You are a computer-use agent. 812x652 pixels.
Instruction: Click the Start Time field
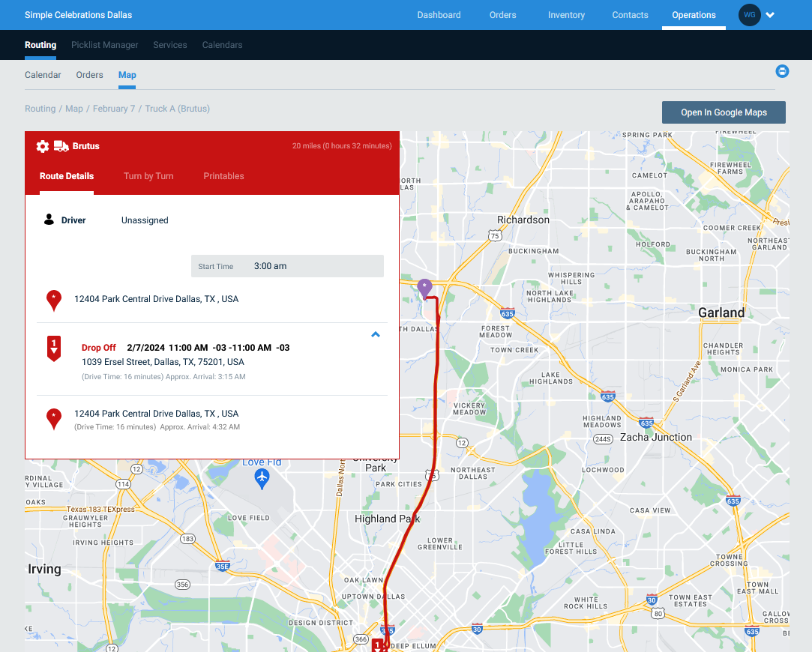pos(287,266)
